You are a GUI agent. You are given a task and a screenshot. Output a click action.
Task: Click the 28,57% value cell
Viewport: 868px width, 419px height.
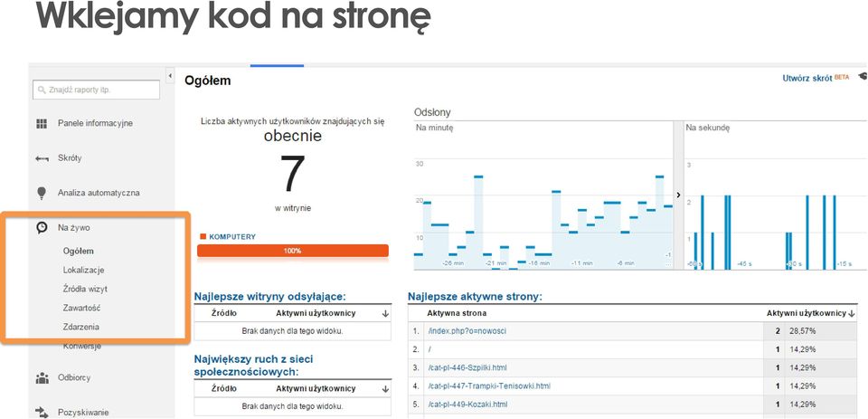802,331
